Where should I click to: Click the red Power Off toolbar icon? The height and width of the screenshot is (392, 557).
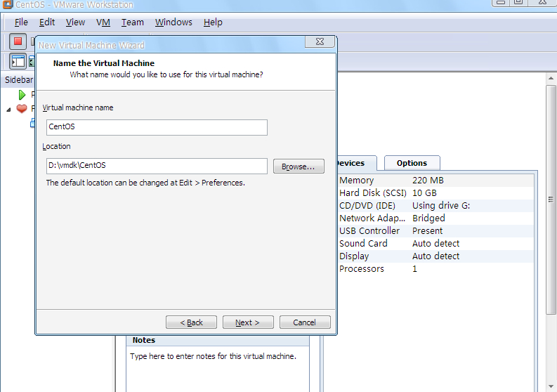[18, 41]
